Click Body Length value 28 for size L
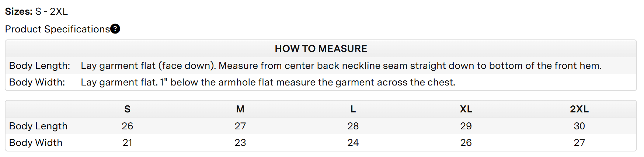Screen dimensions: 644x157 [x=353, y=126]
